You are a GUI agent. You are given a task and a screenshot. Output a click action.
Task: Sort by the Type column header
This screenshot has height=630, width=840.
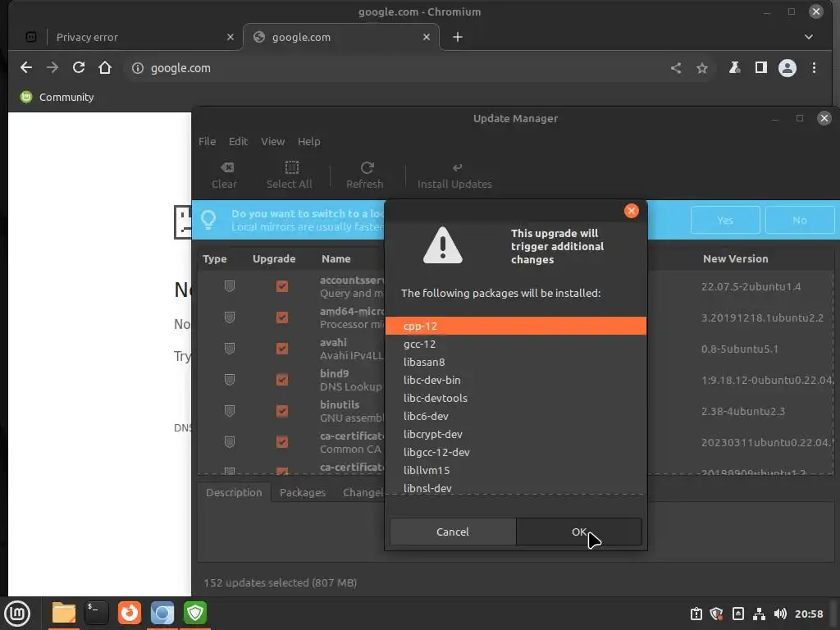pos(215,258)
